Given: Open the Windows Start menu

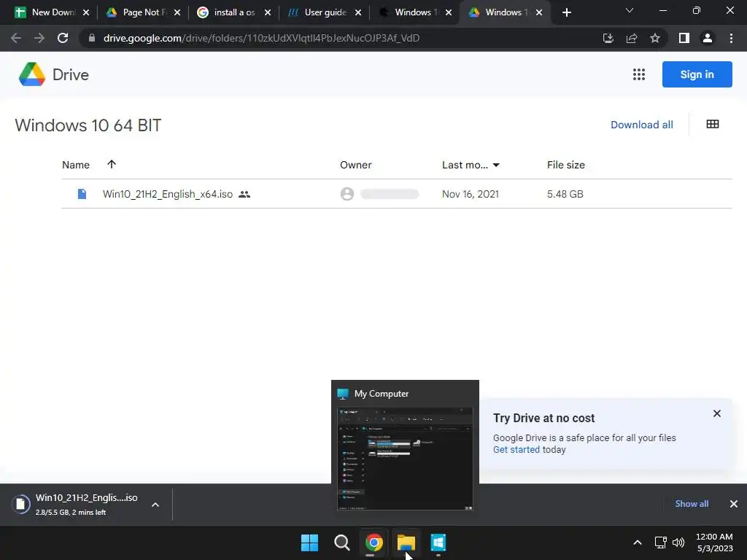Looking at the screenshot, I should (309, 542).
